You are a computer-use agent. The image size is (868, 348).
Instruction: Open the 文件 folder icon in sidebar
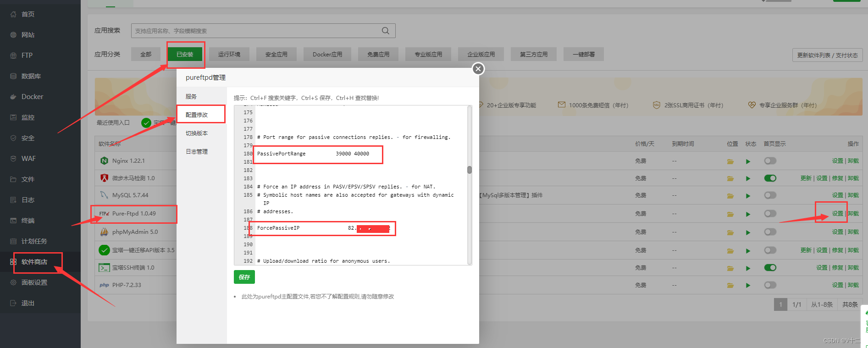coord(13,179)
